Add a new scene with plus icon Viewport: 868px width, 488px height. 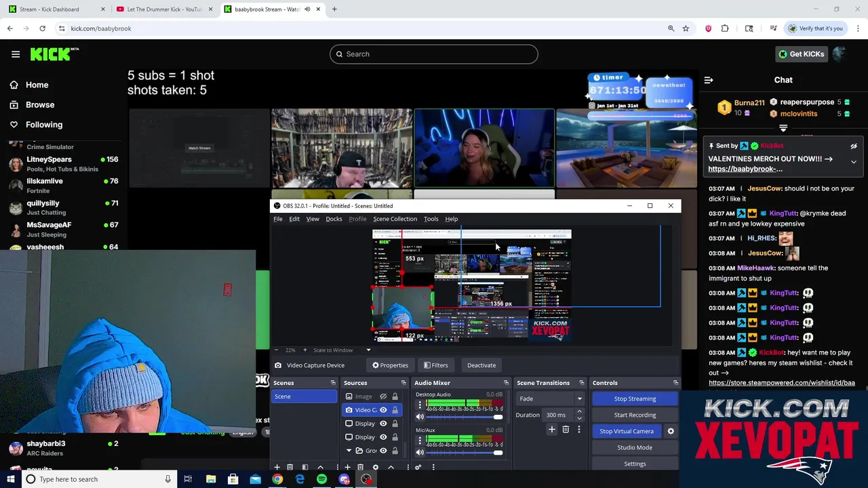277,467
